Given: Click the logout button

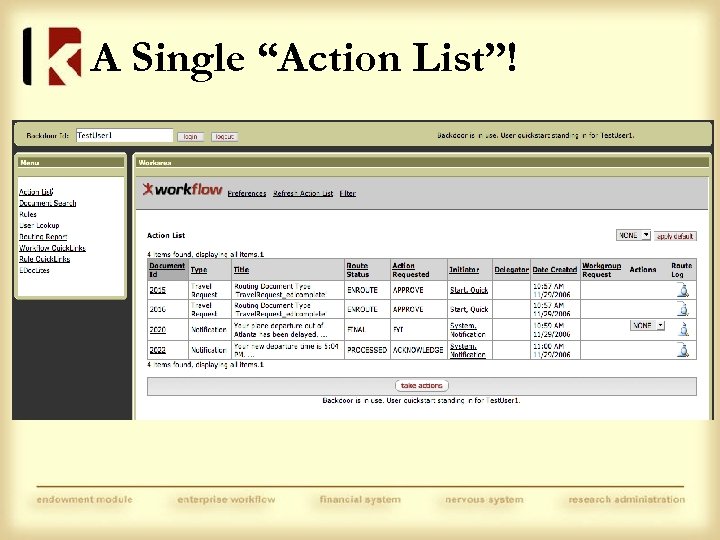Looking at the screenshot, I should pos(225,136).
